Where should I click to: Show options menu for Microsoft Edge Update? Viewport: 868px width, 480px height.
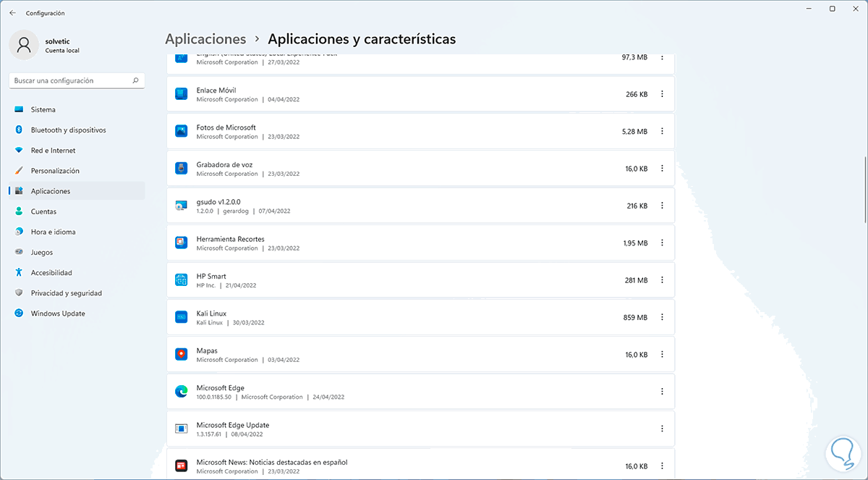[x=662, y=429]
